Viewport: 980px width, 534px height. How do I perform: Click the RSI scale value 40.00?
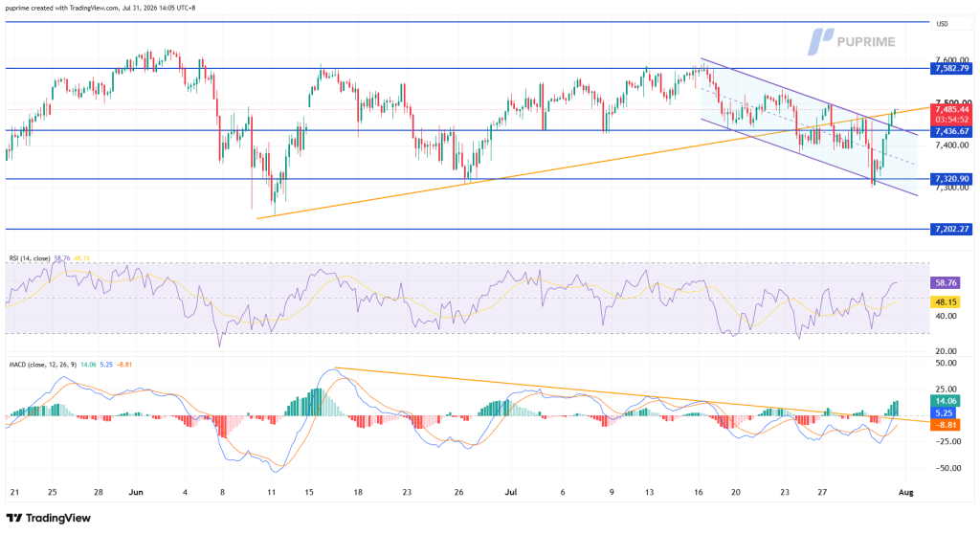[x=947, y=316]
